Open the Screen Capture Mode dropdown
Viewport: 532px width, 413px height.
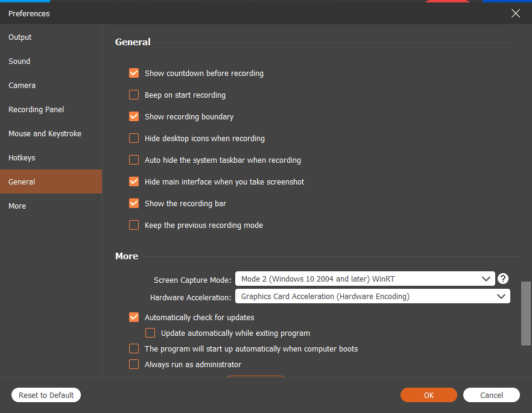(365, 279)
